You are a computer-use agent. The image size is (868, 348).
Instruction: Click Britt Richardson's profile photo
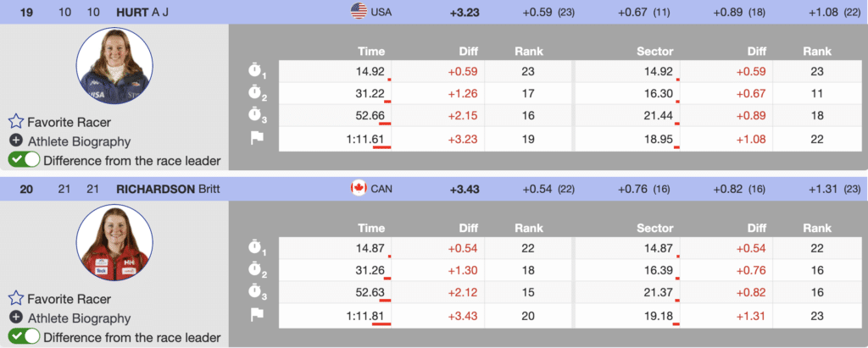[114, 241]
